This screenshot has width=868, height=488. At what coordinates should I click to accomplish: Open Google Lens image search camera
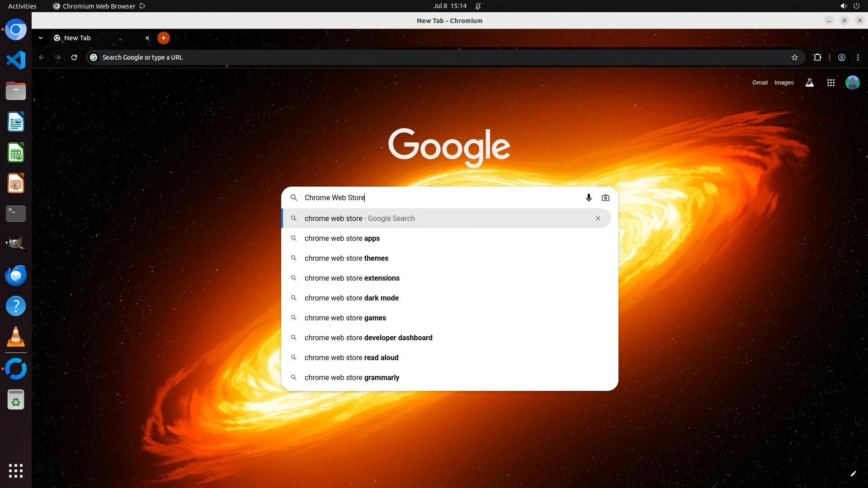click(605, 198)
